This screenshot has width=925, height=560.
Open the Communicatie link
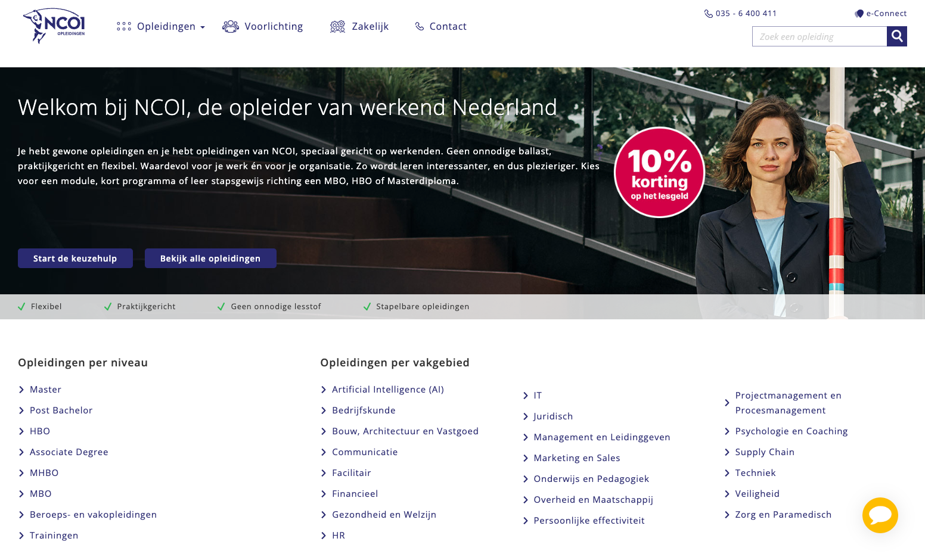[x=365, y=452]
